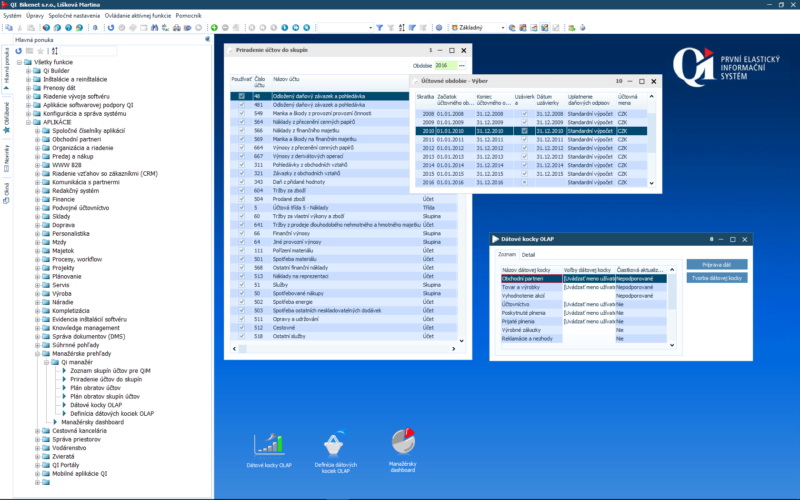Toggle Používať checkbox for account 481
This screenshot has width=800, height=500.
pyautogui.click(x=241, y=105)
